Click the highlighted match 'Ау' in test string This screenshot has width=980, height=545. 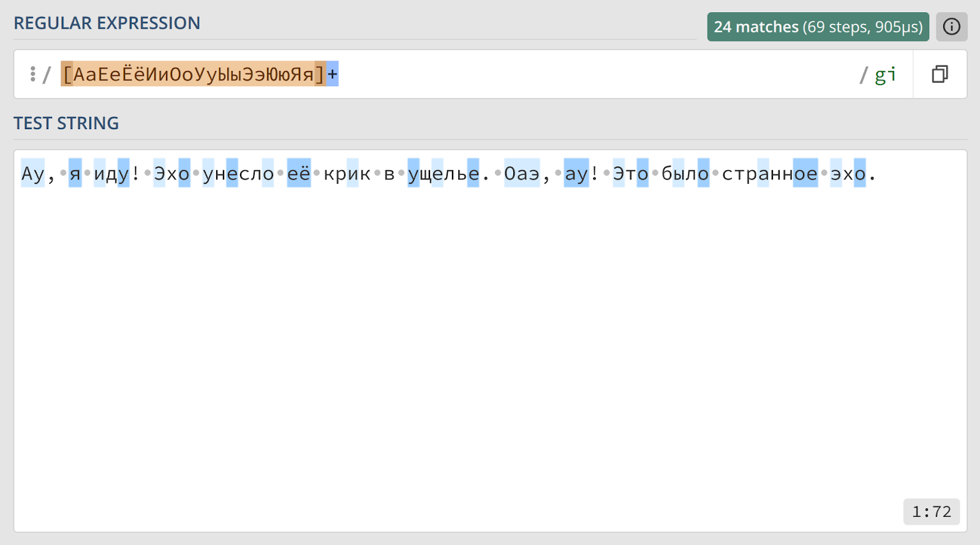(33, 173)
